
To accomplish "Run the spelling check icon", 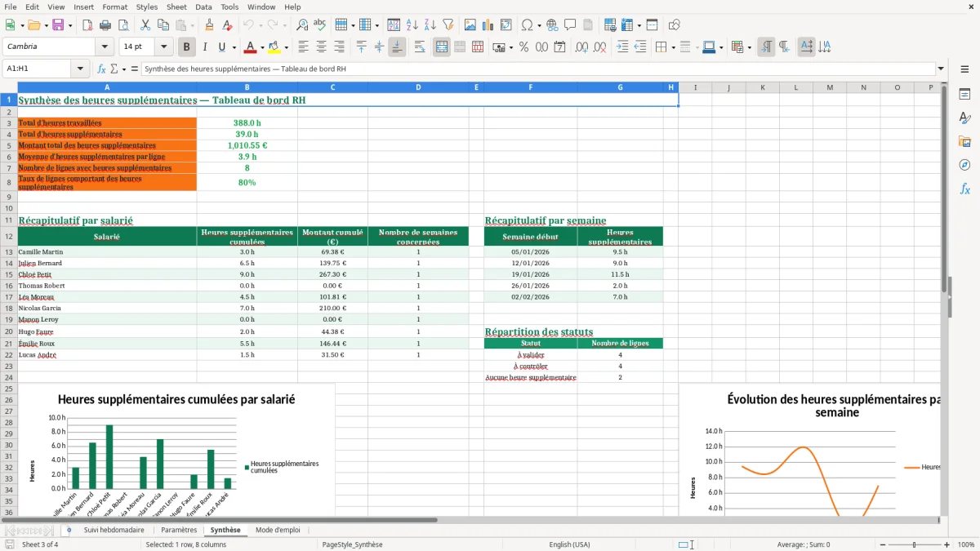I will coord(320,25).
